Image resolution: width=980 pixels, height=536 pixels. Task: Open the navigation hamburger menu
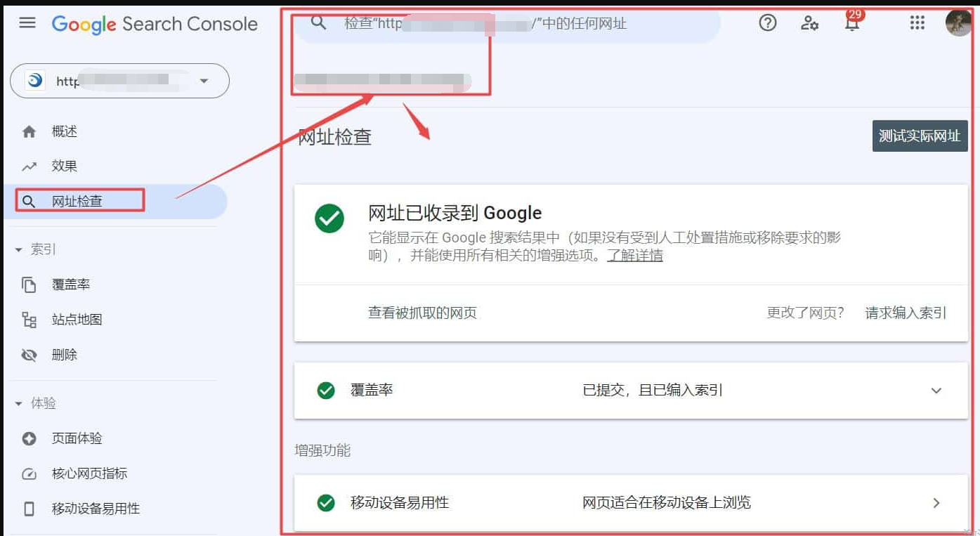(27, 22)
